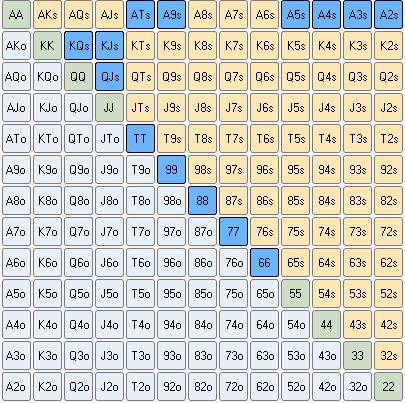The height and width of the screenshot is (403, 405).
Task: Select the 98o offsuit cell
Action: click(x=171, y=200)
